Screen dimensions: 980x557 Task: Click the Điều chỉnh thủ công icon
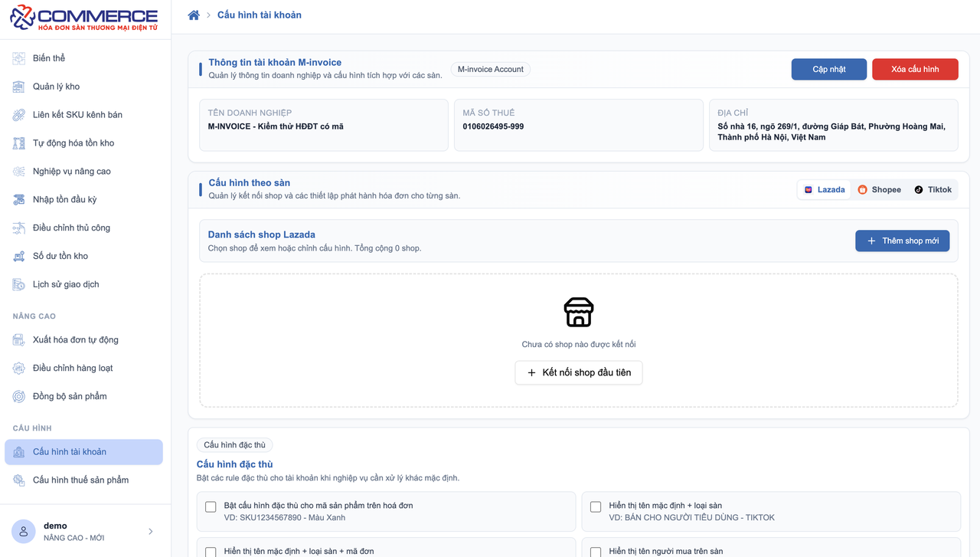19,228
